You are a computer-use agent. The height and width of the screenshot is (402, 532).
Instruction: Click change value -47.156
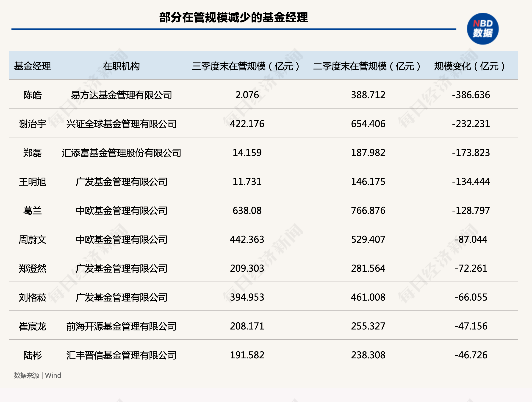(471, 326)
